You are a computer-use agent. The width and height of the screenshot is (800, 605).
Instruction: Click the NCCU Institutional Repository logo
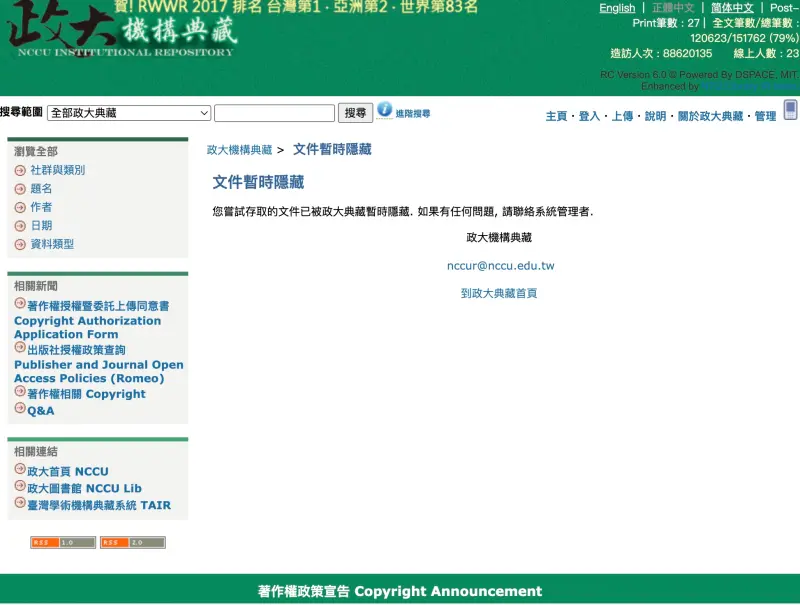tap(120, 32)
